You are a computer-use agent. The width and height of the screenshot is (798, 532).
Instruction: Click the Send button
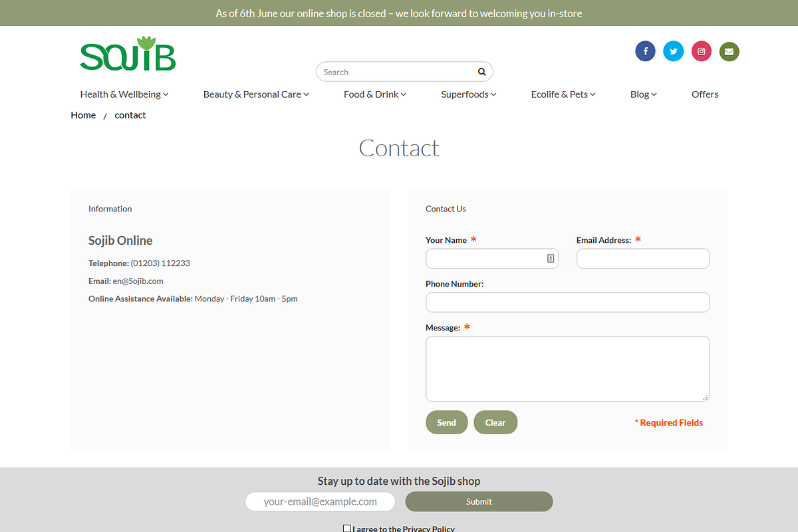pos(447,422)
